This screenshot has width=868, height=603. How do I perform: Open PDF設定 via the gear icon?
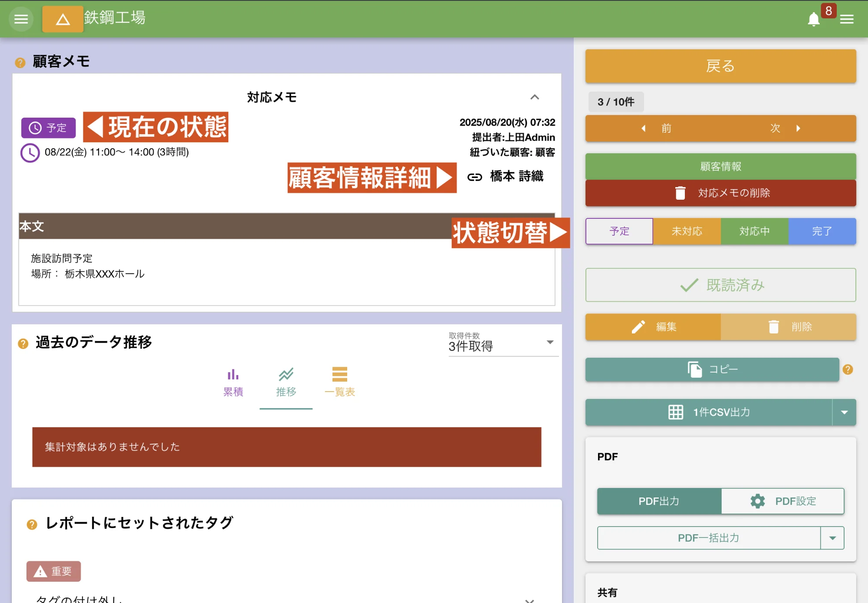pyautogui.click(x=757, y=501)
